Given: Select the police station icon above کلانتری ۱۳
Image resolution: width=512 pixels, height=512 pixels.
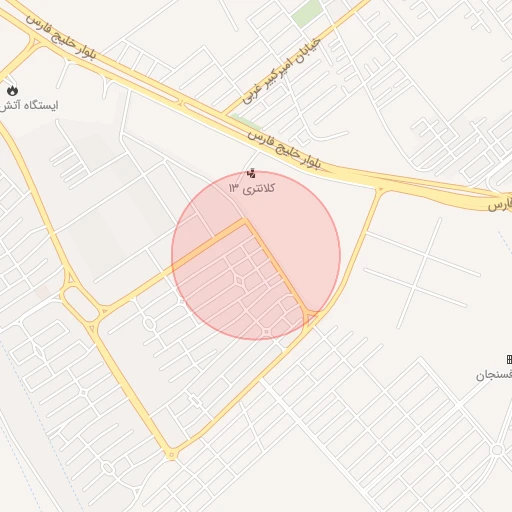Looking at the screenshot, I should (x=251, y=173).
